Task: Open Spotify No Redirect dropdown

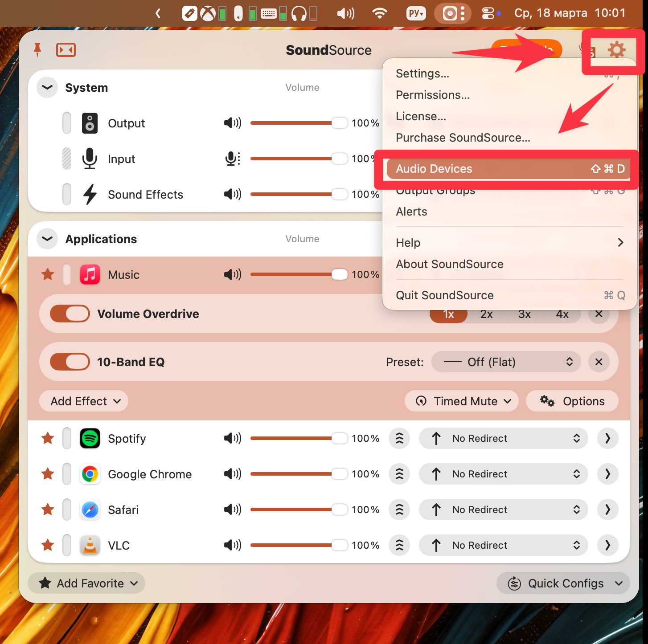Action: pos(504,438)
